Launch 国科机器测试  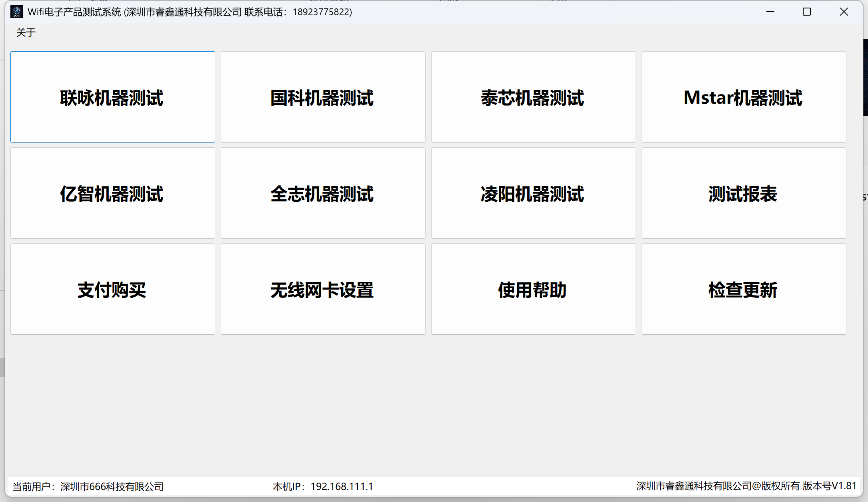[323, 97]
